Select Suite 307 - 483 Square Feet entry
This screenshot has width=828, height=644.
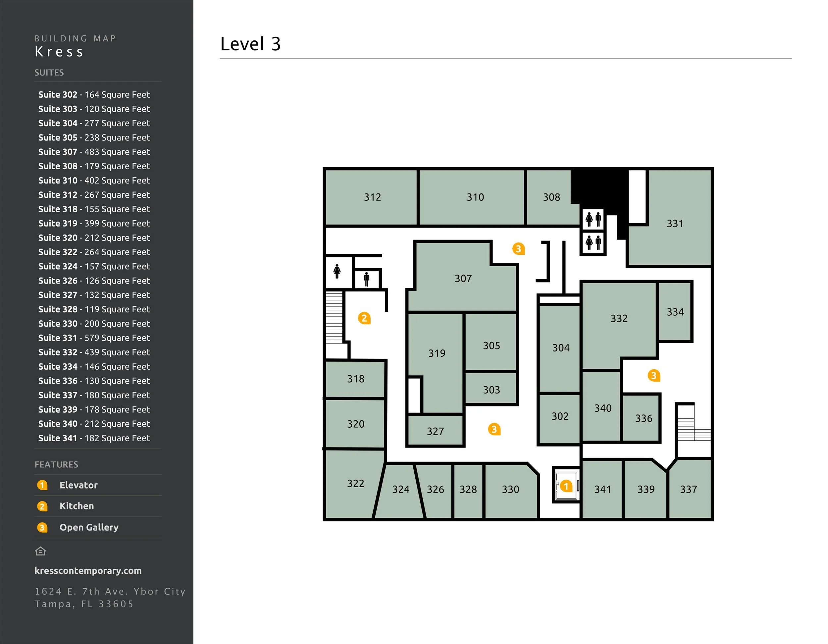94,152
